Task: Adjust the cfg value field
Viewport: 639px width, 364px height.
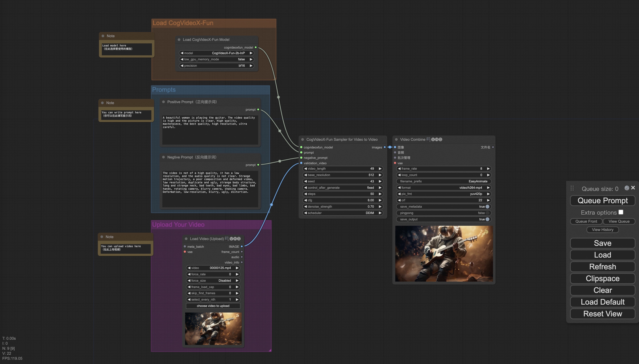Action: [343, 200]
